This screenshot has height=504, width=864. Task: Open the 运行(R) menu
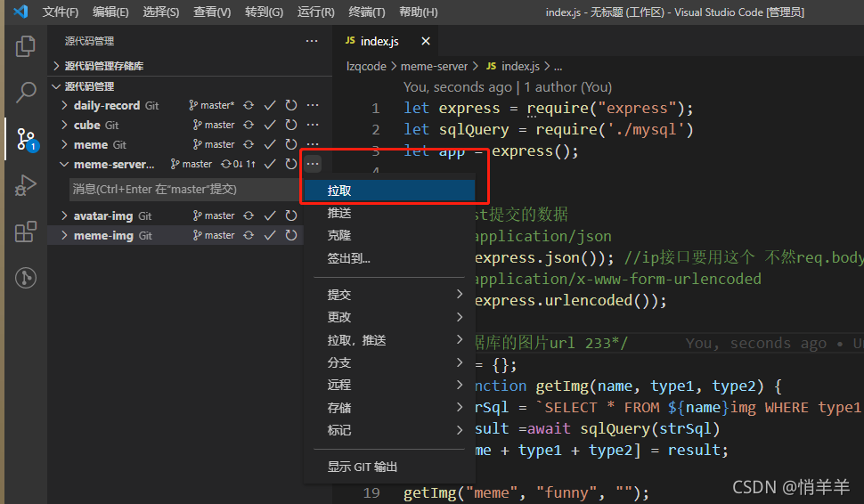pyautogui.click(x=315, y=12)
